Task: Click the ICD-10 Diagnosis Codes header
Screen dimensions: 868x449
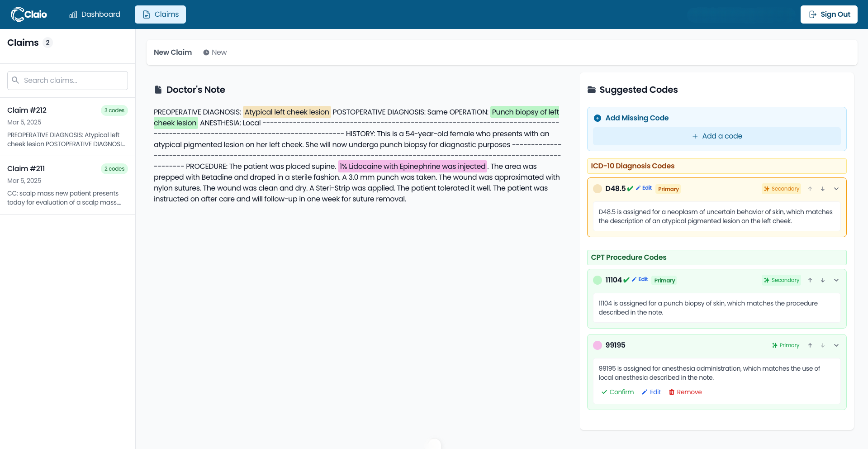Action: pos(717,166)
